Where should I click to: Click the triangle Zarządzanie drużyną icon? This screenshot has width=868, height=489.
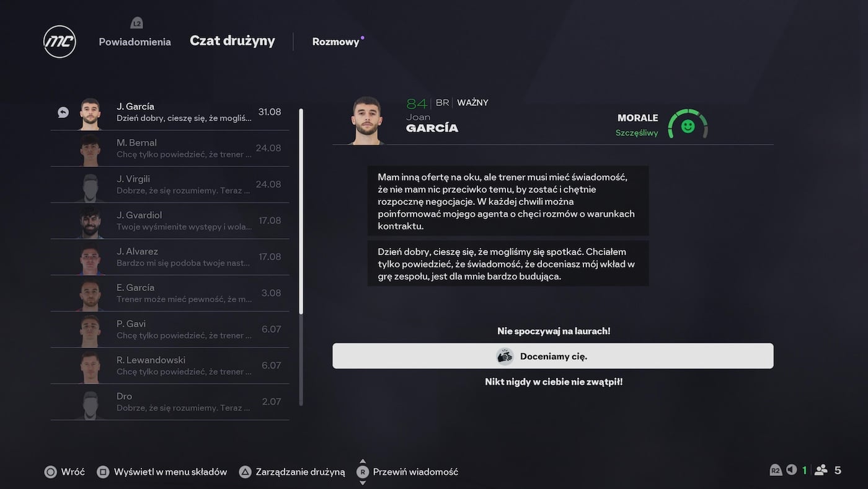(x=246, y=472)
